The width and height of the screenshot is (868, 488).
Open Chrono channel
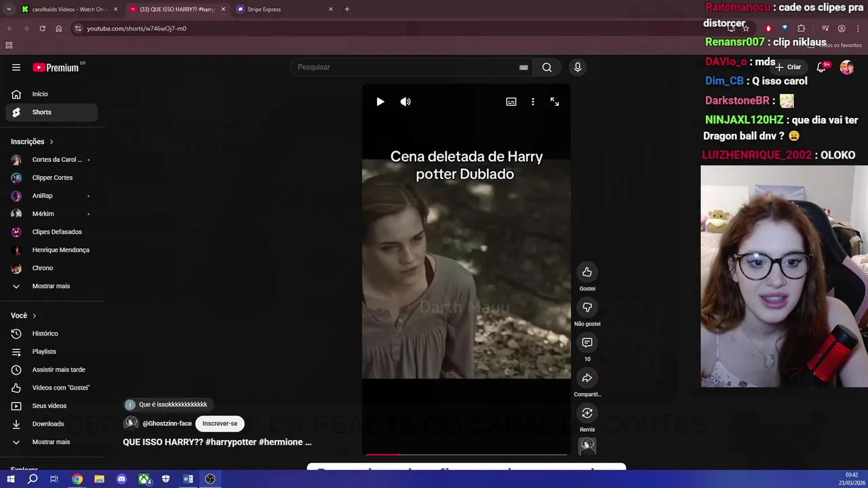[x=52, y=268]
